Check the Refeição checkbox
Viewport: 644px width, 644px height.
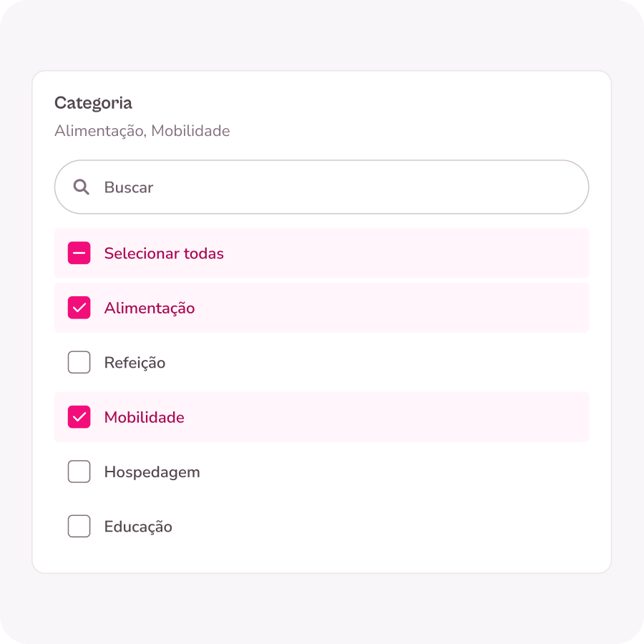79,363
